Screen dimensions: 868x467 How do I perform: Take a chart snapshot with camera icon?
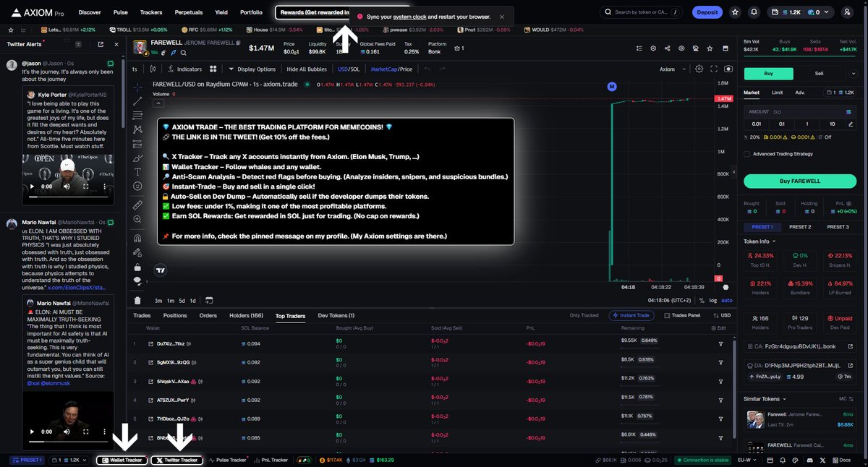(x=728, y=69)
